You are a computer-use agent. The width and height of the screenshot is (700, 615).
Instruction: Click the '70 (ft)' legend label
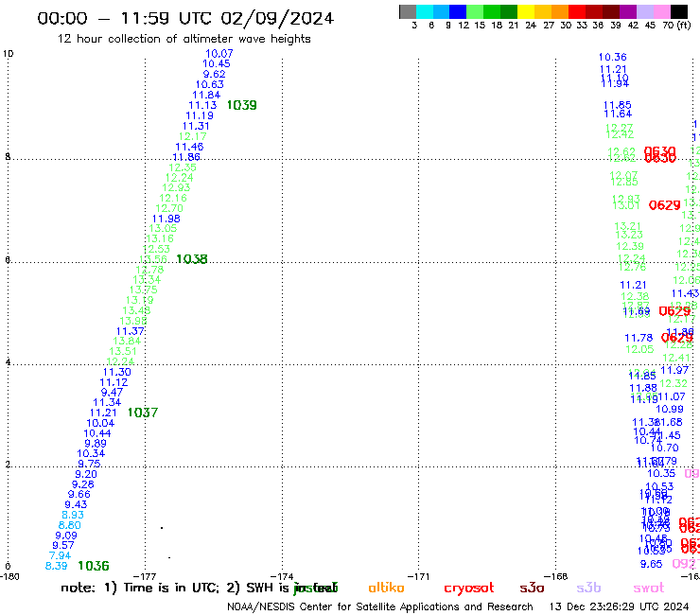coord(676,25)
